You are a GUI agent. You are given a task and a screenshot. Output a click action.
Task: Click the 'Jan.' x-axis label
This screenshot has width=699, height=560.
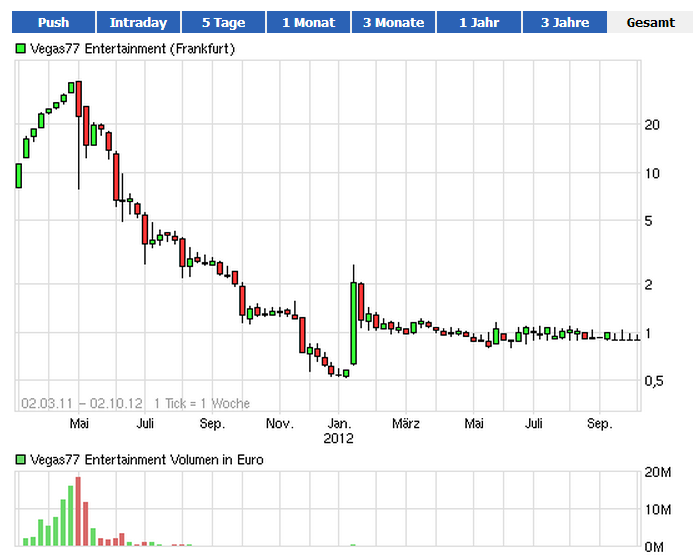click(x=339, y=423)
